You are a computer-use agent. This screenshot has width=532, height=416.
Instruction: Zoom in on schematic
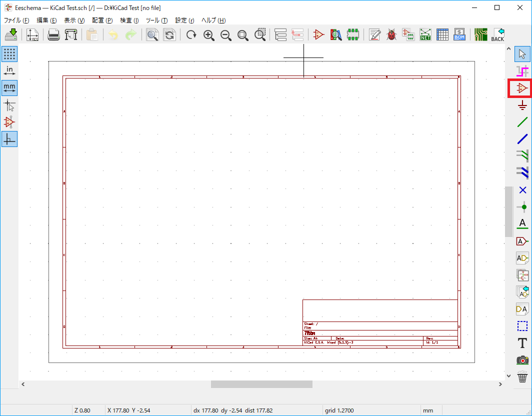(x=208, y=34)
